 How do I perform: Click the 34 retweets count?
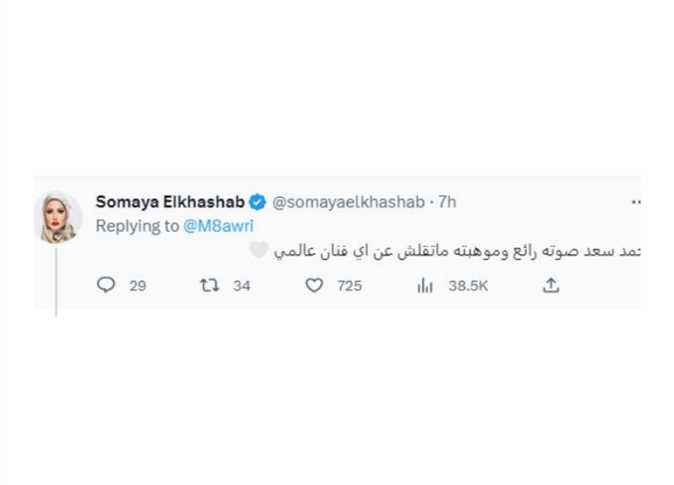click(241, 286)
